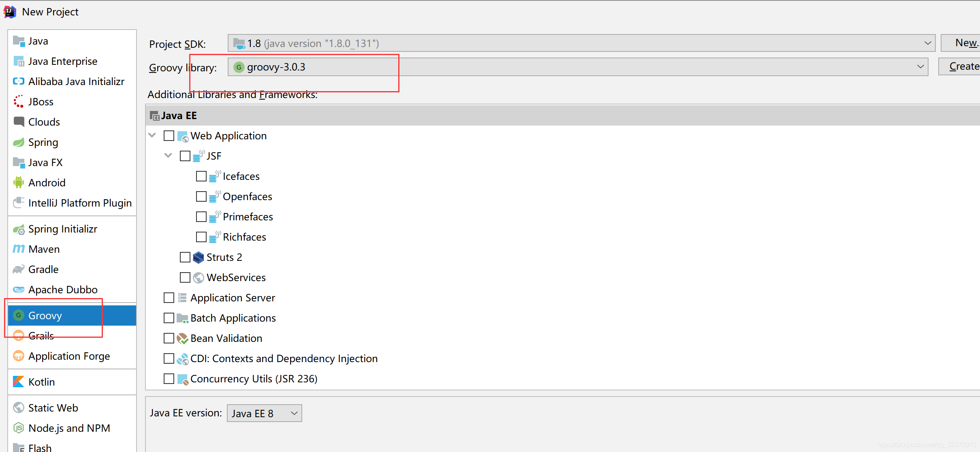Image resolution: width=980 pixels, height=452 pixels.
Task: Select the Flash project type
Action: click(72, 448)
